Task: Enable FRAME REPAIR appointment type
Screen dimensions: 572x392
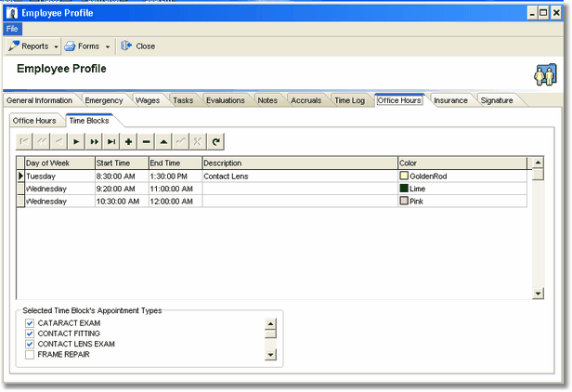Action: pyautogui.click(x=30, y=355)
